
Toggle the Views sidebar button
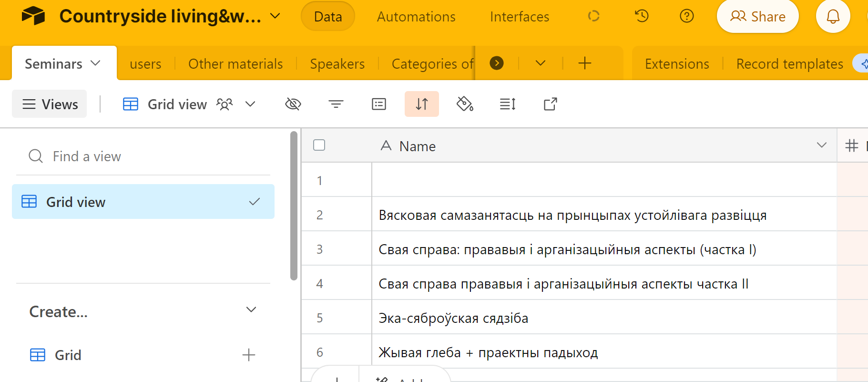[50, 104]
